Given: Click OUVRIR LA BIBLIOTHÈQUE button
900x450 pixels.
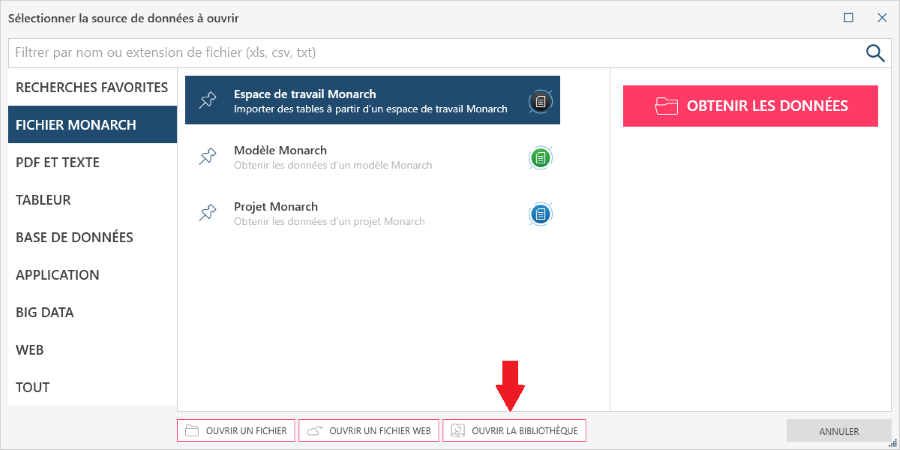Looking at the screenshot, I should (514, 430).
